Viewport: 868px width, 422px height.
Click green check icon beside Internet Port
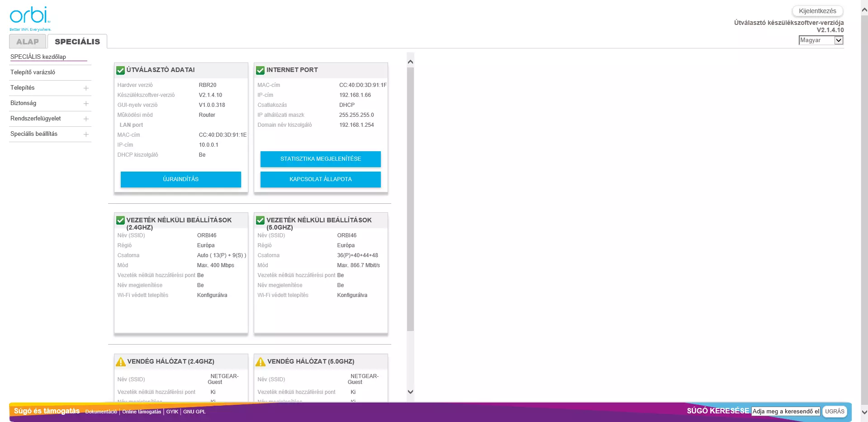(x=260, y=70)
